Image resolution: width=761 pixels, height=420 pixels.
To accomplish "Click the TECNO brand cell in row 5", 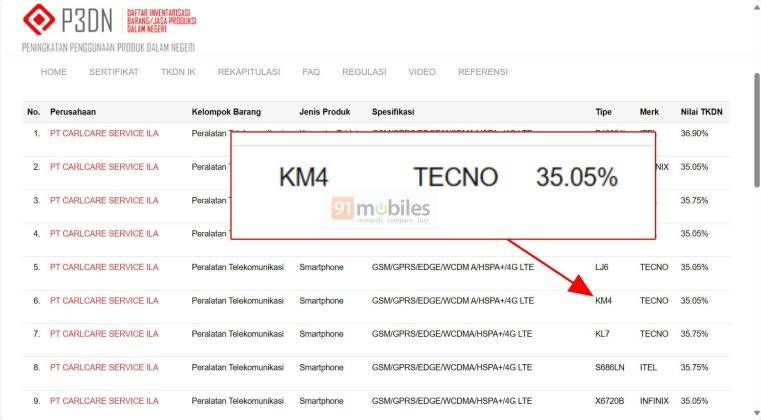I will (654, 267).
